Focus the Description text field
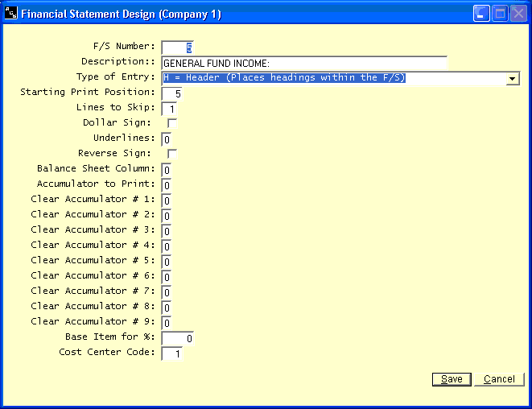Image resolution: width=532 pixels, height=409 pixels. tap(303, 63)
